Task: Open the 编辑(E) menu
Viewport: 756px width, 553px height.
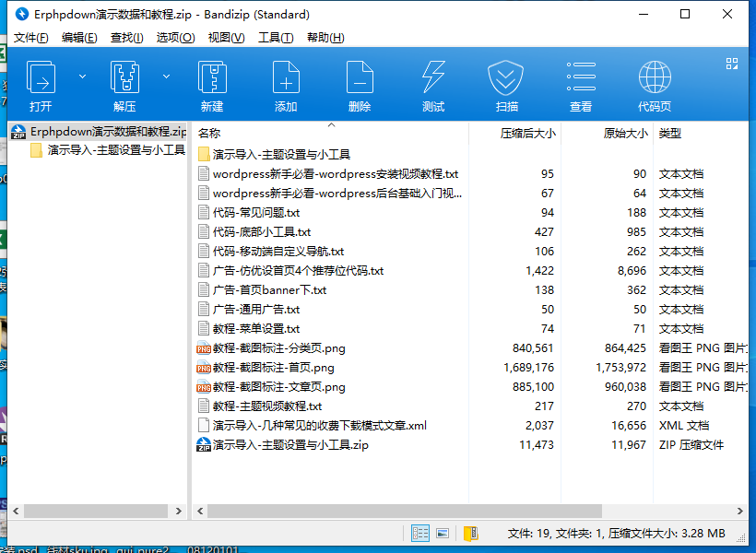Action: 79,38
